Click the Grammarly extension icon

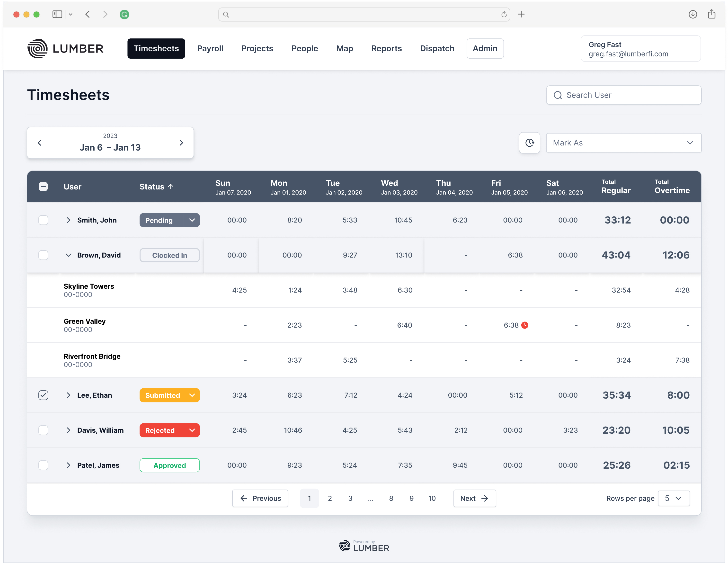[x=124, y=14]
